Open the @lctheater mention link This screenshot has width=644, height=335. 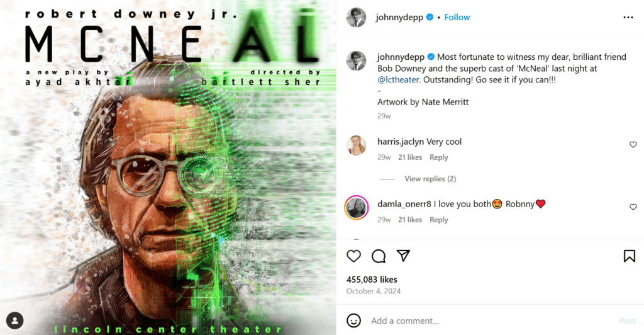[398, 80]
